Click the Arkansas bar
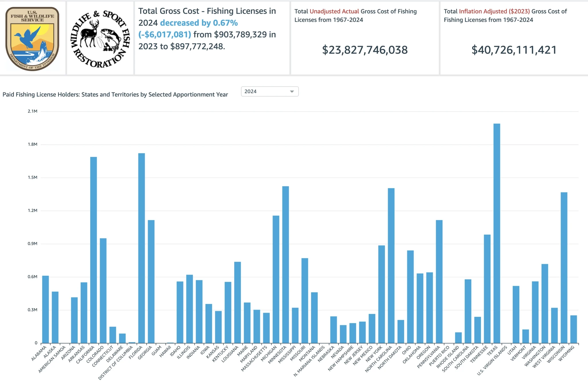The width and height of the screenshot is (588, 392). pyautogui.click(x=84, y=313)
